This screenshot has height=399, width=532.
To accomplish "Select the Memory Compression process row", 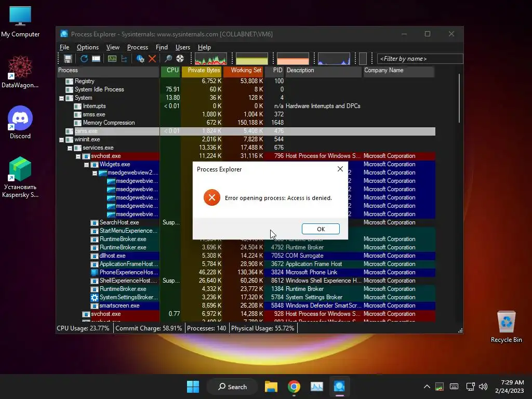I will click(246, 123).
